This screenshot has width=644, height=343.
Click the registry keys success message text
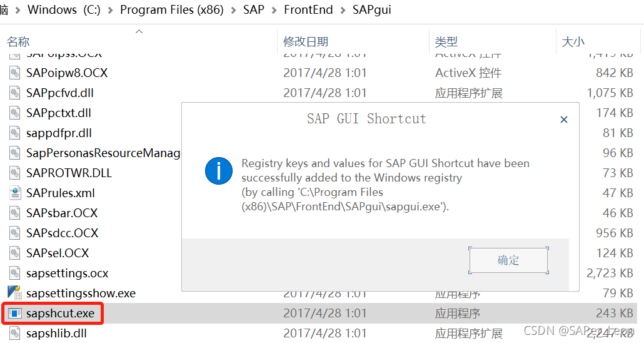385,185
